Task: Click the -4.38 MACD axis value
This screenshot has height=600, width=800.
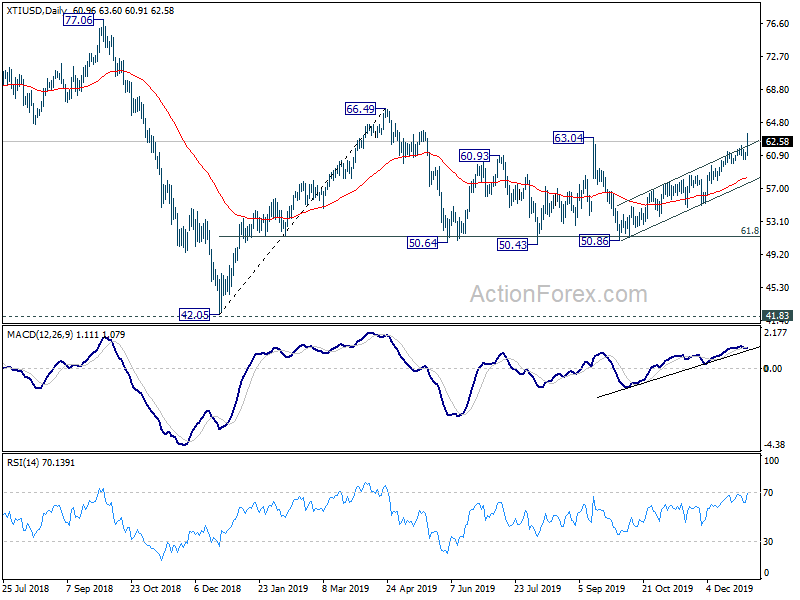Action: click(776, 444)
